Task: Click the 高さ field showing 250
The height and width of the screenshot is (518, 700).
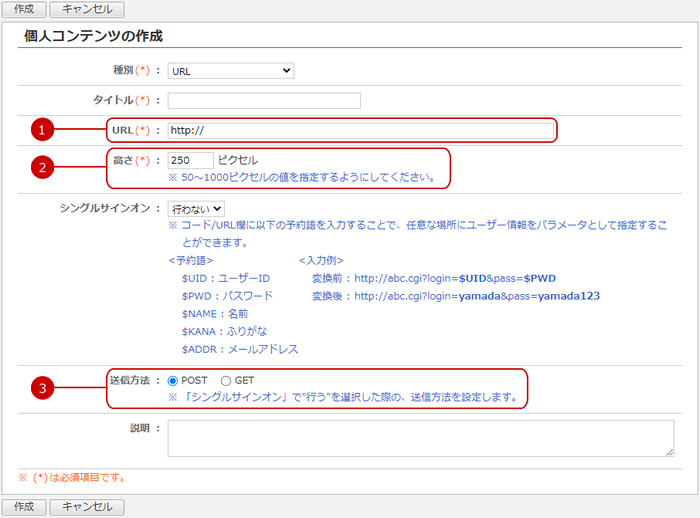Action: point(190,160)
